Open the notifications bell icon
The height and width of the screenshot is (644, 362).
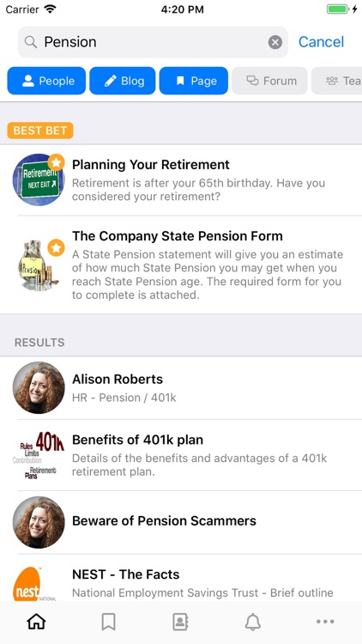coord(253,622)
